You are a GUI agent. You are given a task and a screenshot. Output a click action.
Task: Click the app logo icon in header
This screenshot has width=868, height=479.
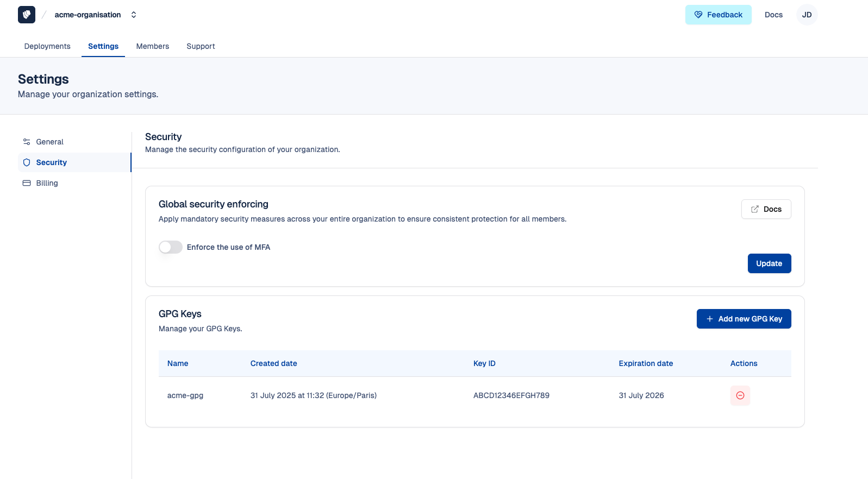point(27,15)
